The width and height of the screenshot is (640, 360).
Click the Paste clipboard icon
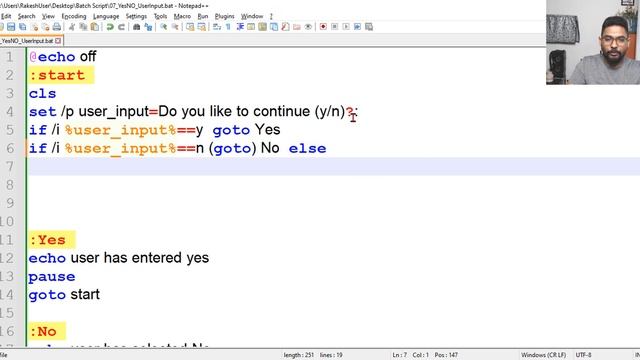(95, 27)
